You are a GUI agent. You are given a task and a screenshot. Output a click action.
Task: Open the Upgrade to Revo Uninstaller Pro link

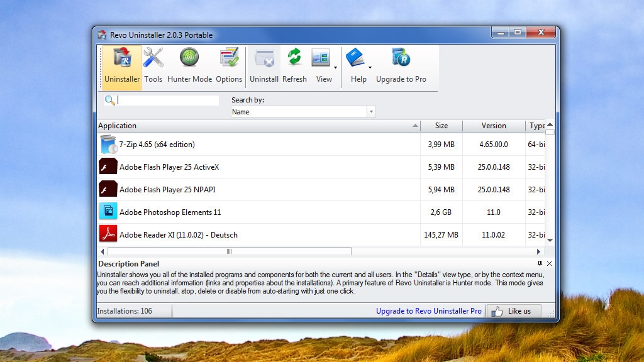(x=429, y=311)
